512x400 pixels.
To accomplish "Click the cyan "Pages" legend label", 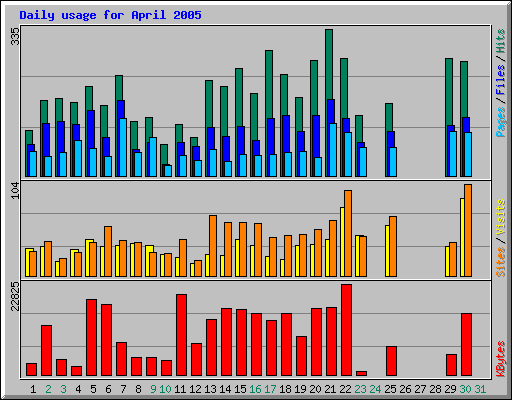I will (500, 122).
